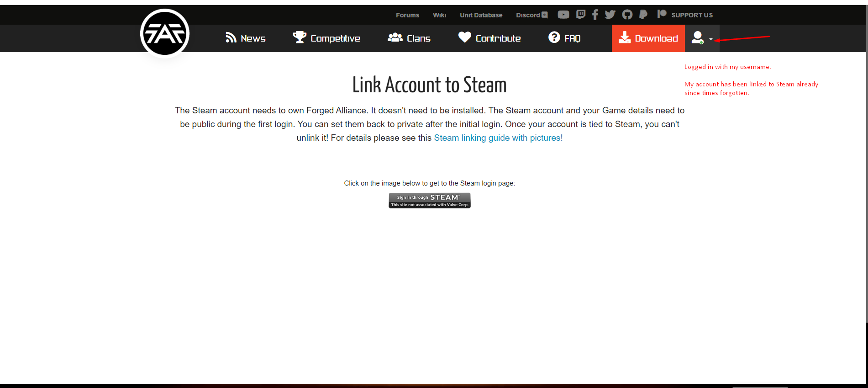Open the Competitive menu
The image size is (868, 388).
(x=326, y=38)
